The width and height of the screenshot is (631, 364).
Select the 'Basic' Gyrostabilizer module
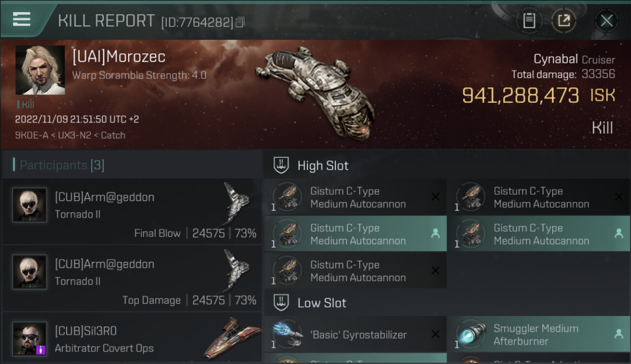coord(355,334)
